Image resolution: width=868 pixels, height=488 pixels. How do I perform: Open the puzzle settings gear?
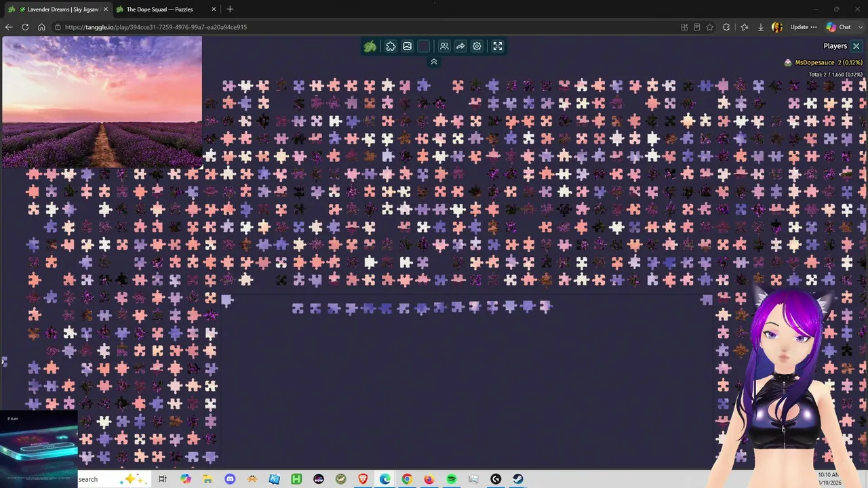[x=477, y=46]
